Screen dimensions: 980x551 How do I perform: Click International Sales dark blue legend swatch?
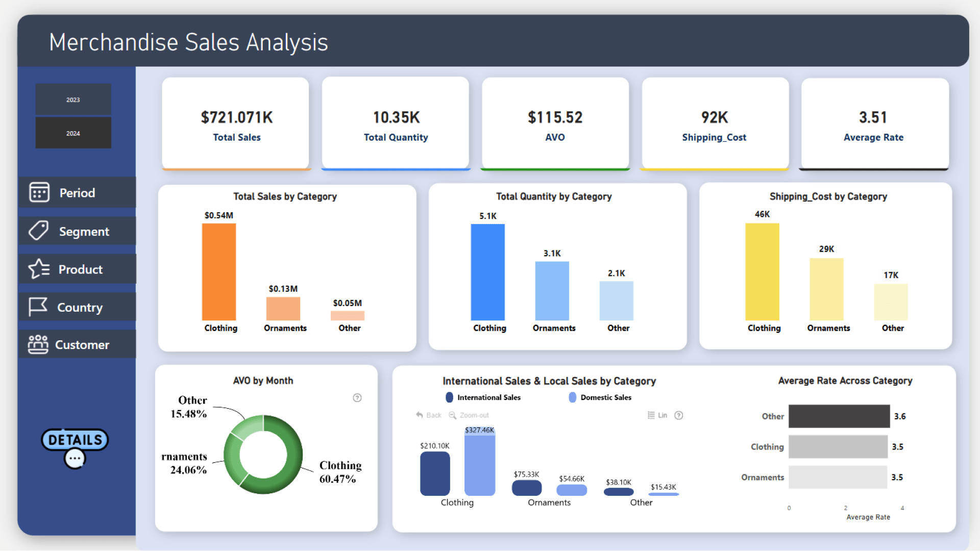(x=449, y=397)
